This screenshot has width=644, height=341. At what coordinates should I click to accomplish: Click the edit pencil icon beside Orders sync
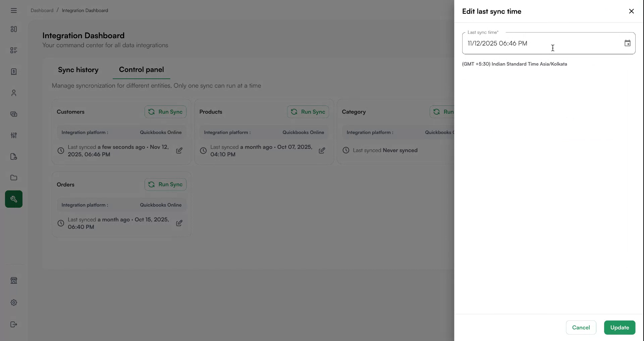click(179, 223)
